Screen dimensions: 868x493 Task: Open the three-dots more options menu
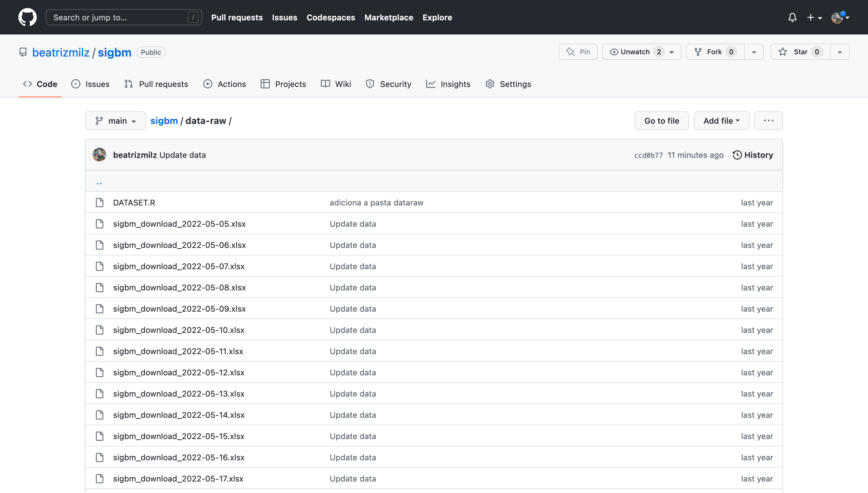[768, 121]
